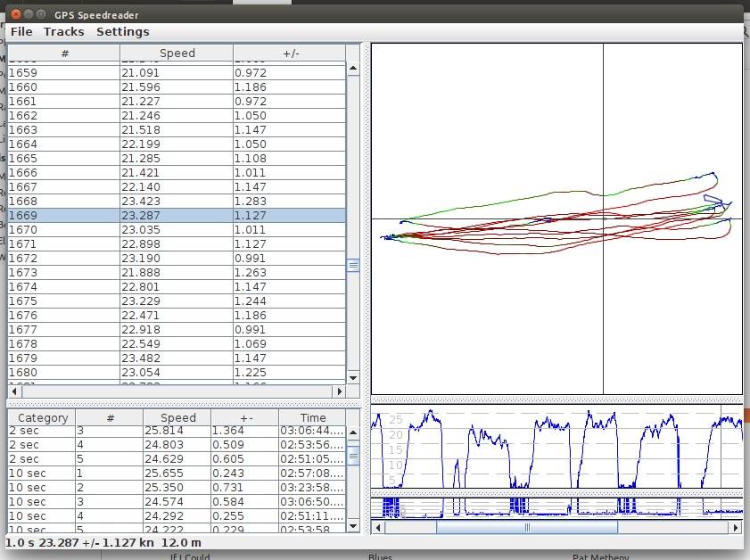Click the speed table's scroll right arrow
Image resolution: width=750 pixels, height=560 pixels.
[339, 391]
